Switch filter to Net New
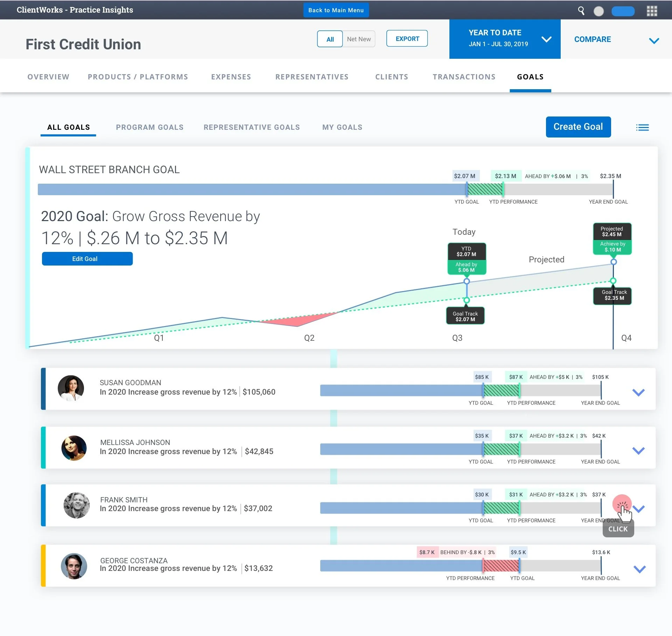This screenshot has height=636, width=672. 359,39
